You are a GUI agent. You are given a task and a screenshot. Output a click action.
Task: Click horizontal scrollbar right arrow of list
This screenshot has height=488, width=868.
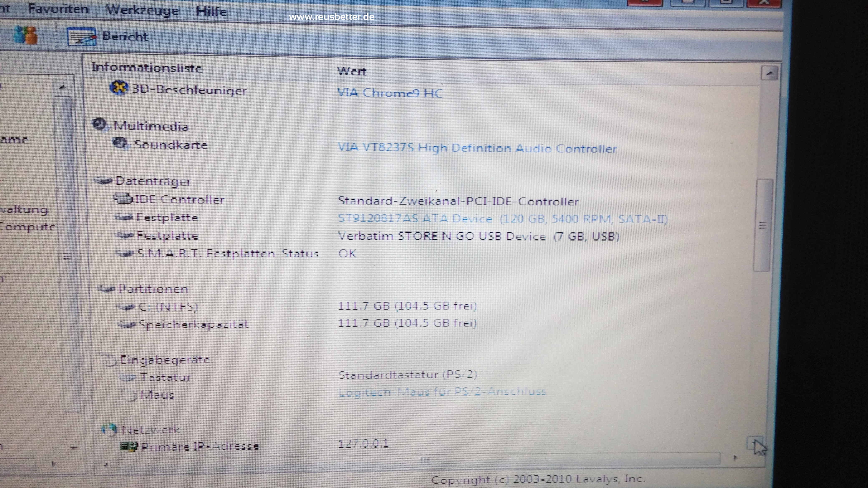tap(735, 458)
